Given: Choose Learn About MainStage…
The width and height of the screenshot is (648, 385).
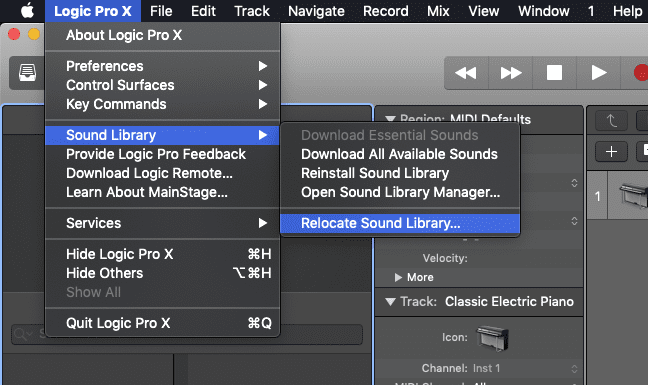Looking at the screenshot, I should pyautogui.click(x=162, y=192).
